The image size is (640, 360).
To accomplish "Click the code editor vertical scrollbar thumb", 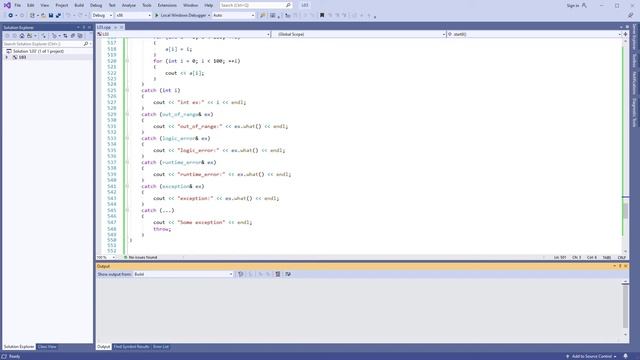I will (x=625, y=211).
